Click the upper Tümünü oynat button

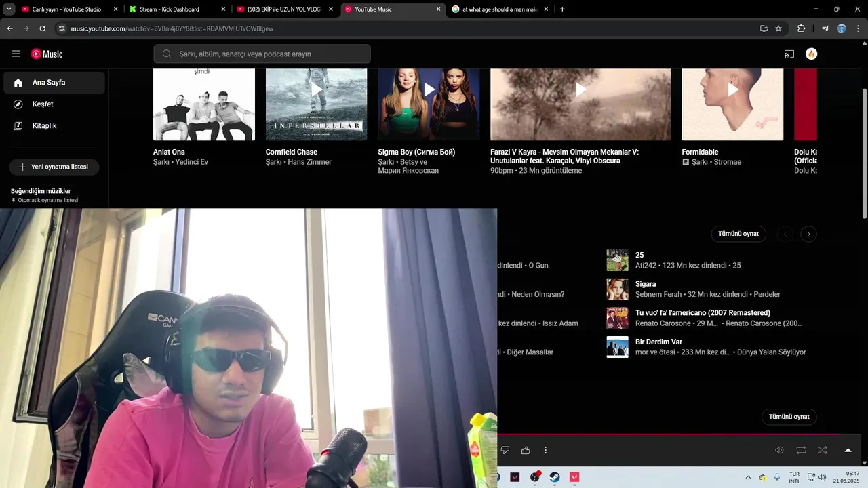click(x=738, y=234)
